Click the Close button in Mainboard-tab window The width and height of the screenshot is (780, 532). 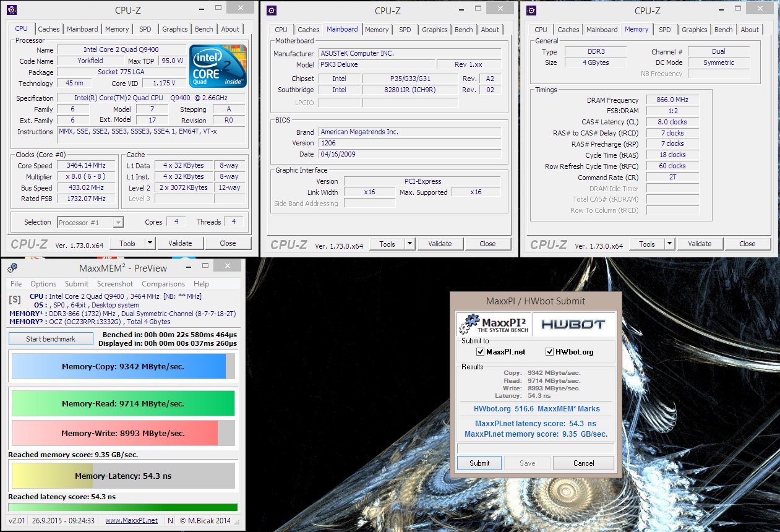point(487,244)
